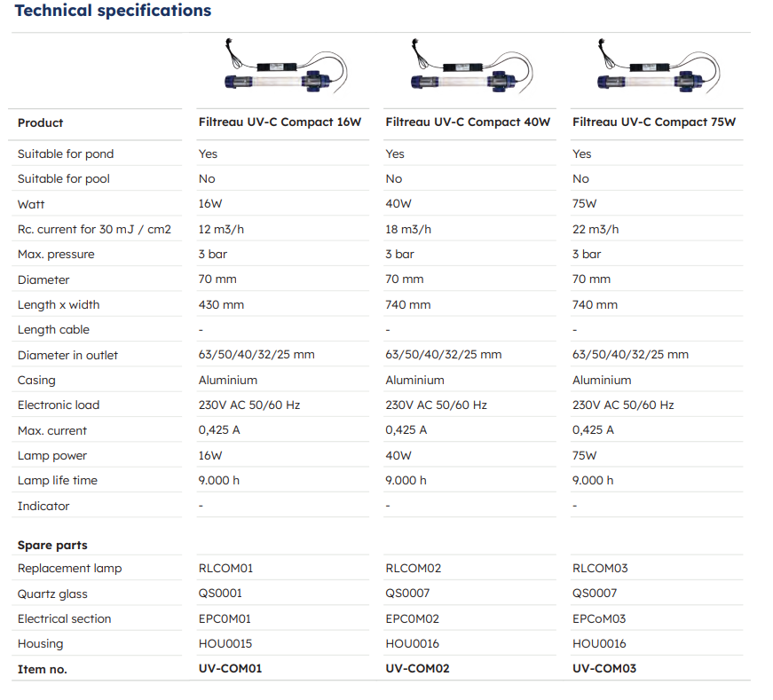Click the Filtreau UV-C Compact 40W column header
Viewport: 773px width, 700px height.
[x=468, y=122]
